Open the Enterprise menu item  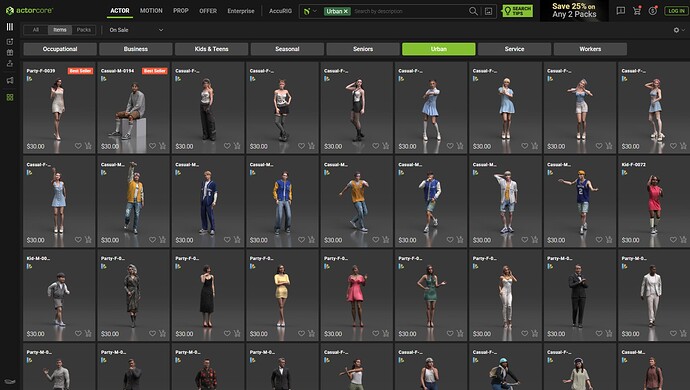[x=241, y=11]
